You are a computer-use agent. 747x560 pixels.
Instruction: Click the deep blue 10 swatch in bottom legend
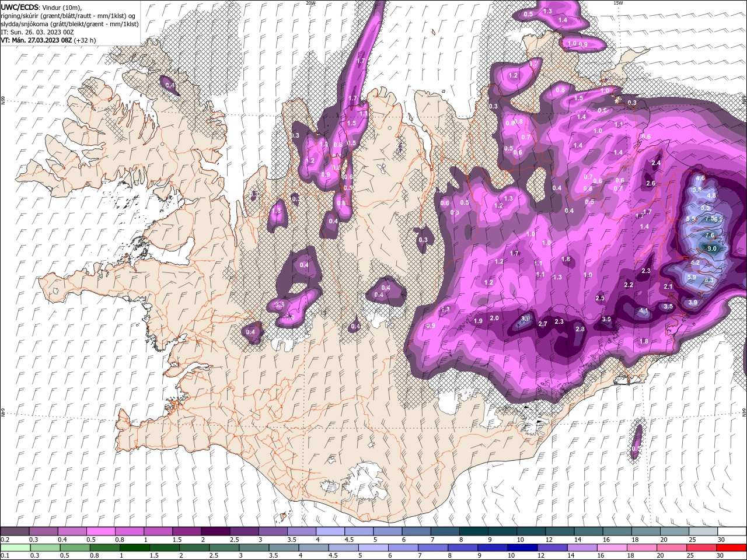tap(522, 548)
